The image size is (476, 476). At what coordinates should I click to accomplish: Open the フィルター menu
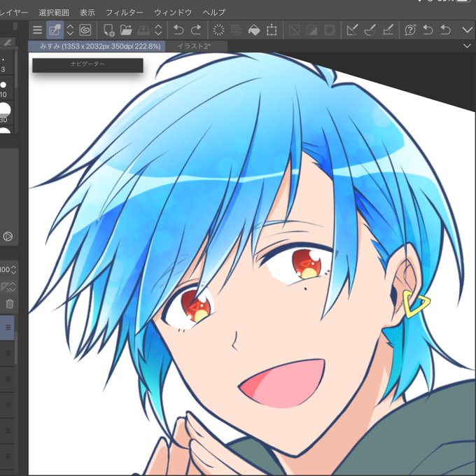point(125,13)
